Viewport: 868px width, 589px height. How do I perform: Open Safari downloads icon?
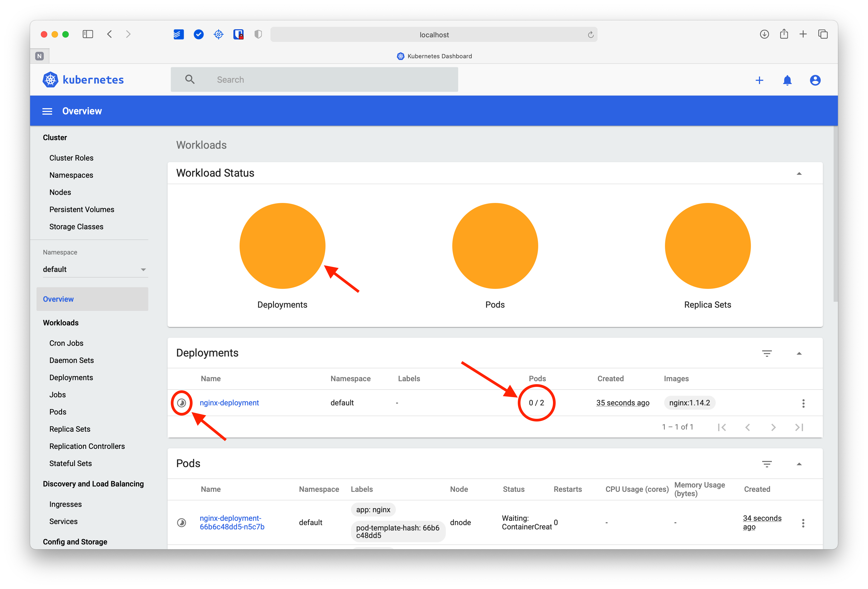[x=764, y=34]
